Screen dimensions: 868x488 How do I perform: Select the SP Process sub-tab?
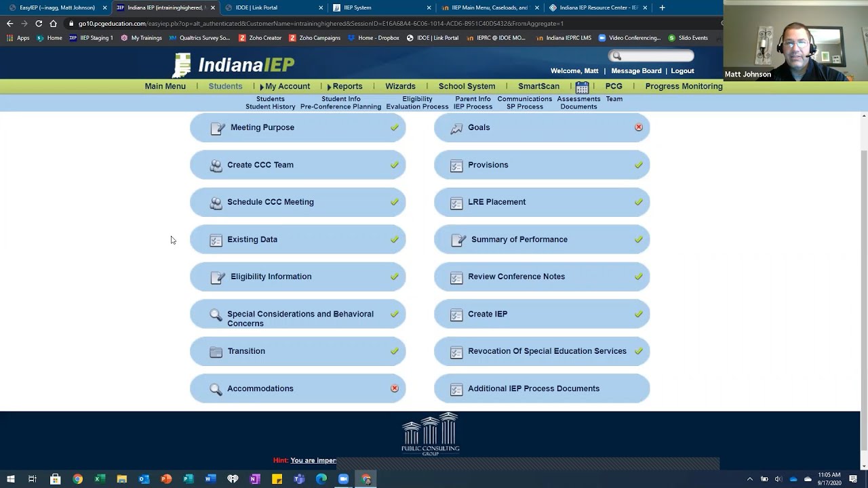525,106
